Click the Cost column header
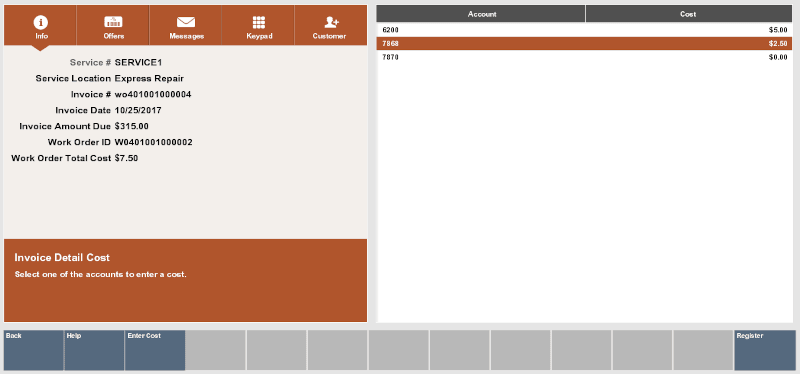This screenshot has width=800, height=374. 689,14
